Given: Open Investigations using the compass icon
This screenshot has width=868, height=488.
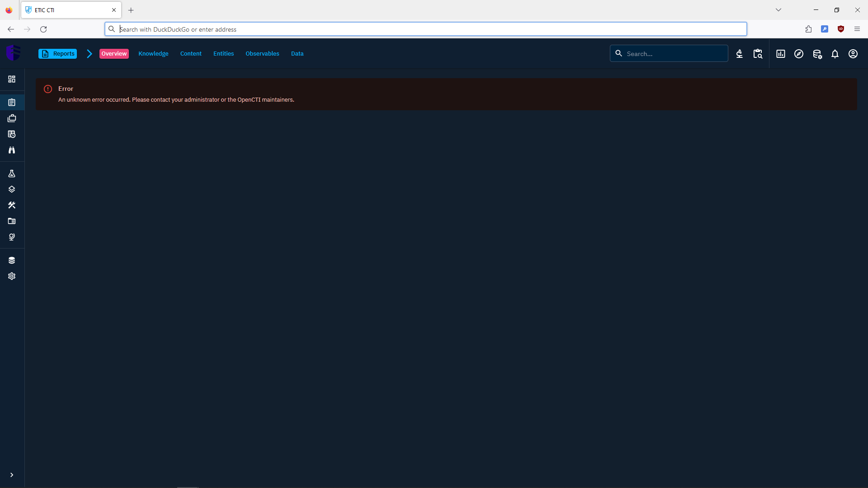Looking at the screenshot, I should click(799, 54).
